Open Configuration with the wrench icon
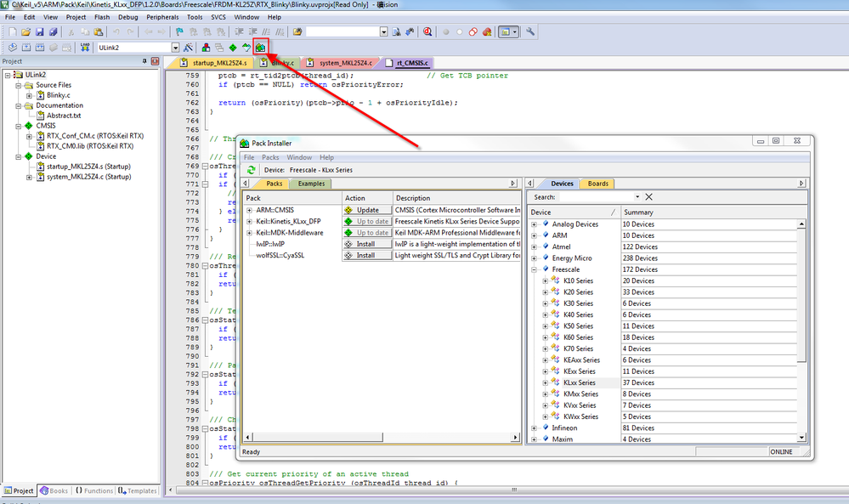This screenshot has width=849, height=504. tap(530, 32)
